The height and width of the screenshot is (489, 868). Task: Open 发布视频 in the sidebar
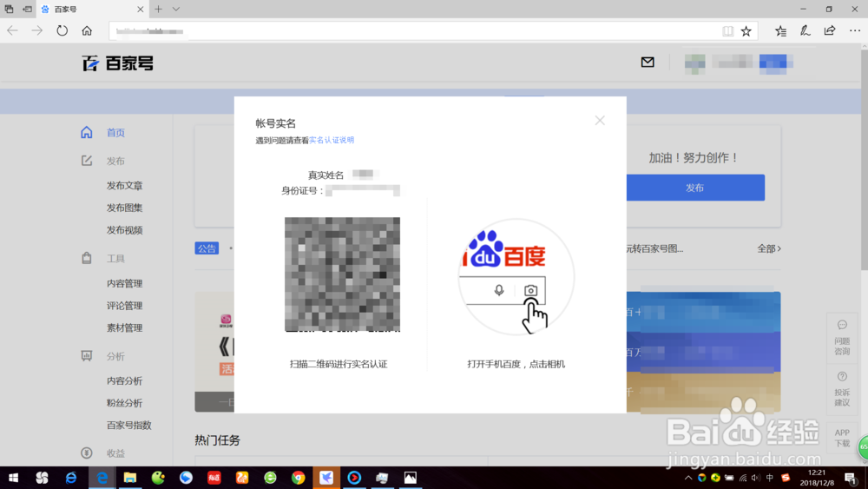tap(124, 230)
